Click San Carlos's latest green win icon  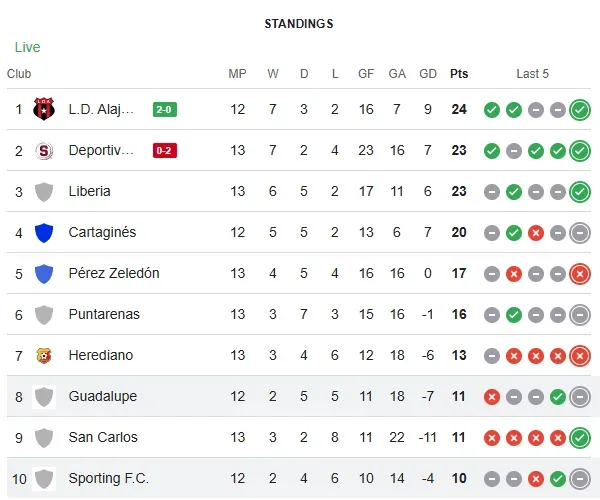[580, 437]
